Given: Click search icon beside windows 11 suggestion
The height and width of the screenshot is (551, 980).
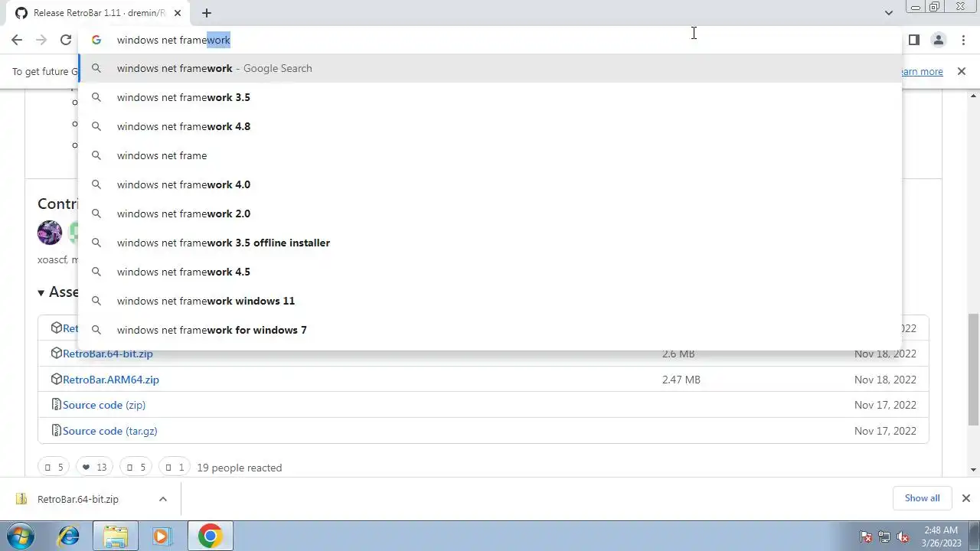Looking at the screenshot, I should tap(96, 301).
